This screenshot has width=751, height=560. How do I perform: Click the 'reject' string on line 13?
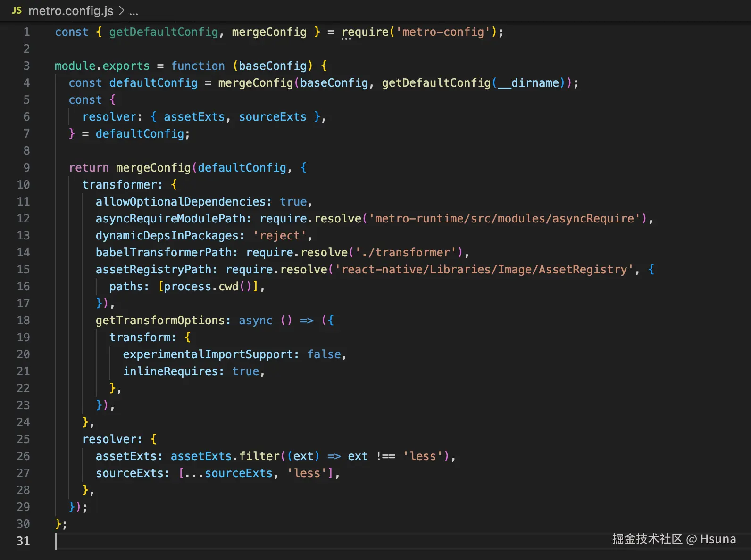point(280,236)
